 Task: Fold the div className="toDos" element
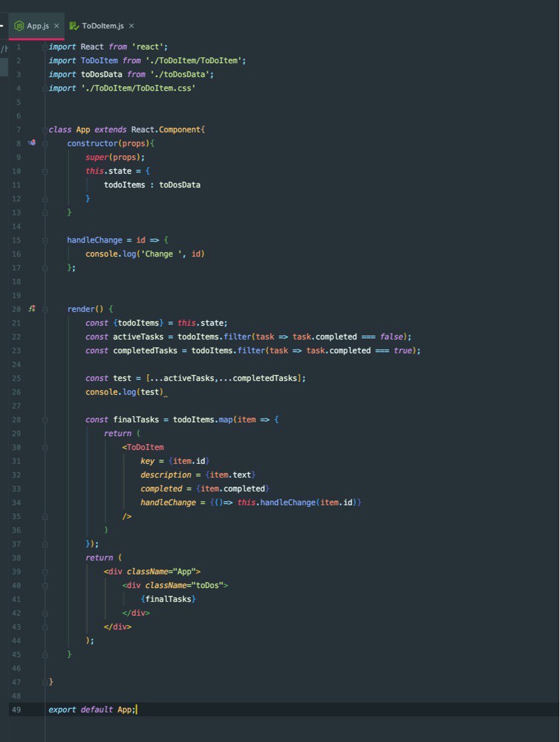click(x=45, y=585)
